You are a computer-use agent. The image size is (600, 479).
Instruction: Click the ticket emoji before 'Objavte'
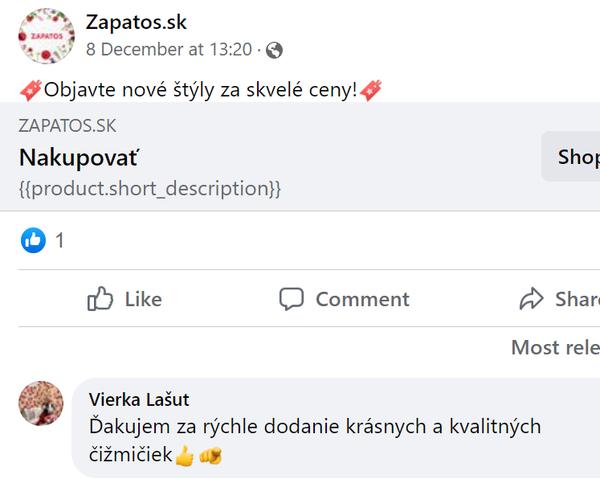(30, 90)
